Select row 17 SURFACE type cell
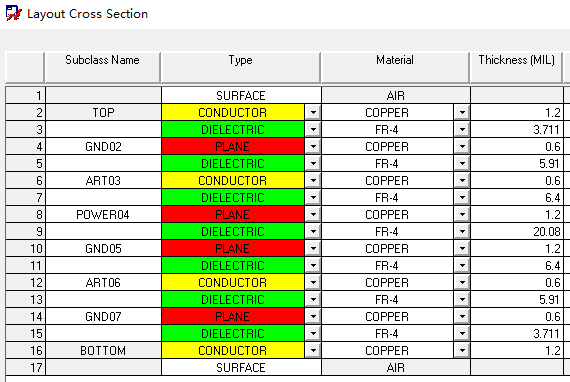 click(241, 367)
